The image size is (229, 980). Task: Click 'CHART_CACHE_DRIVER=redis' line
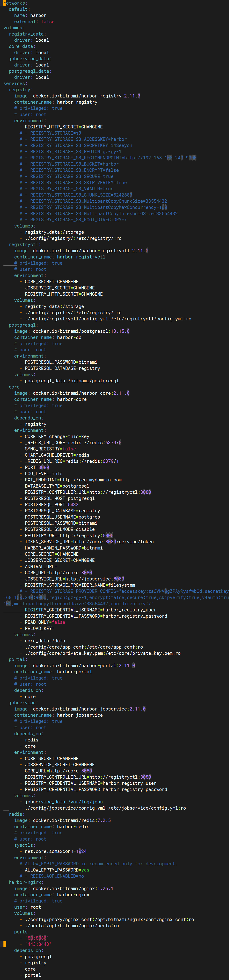pos(54,455)
